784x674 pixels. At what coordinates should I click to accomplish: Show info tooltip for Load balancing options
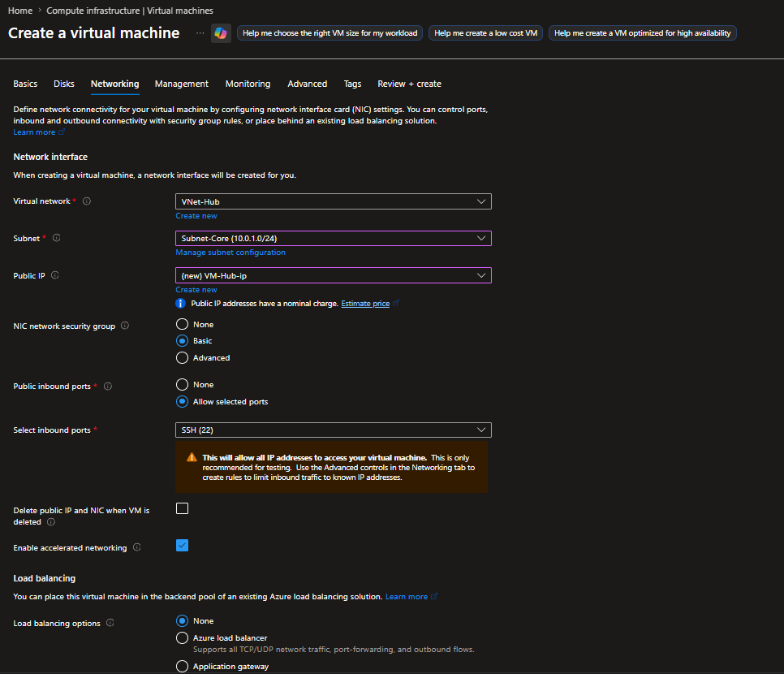(110, 623)
